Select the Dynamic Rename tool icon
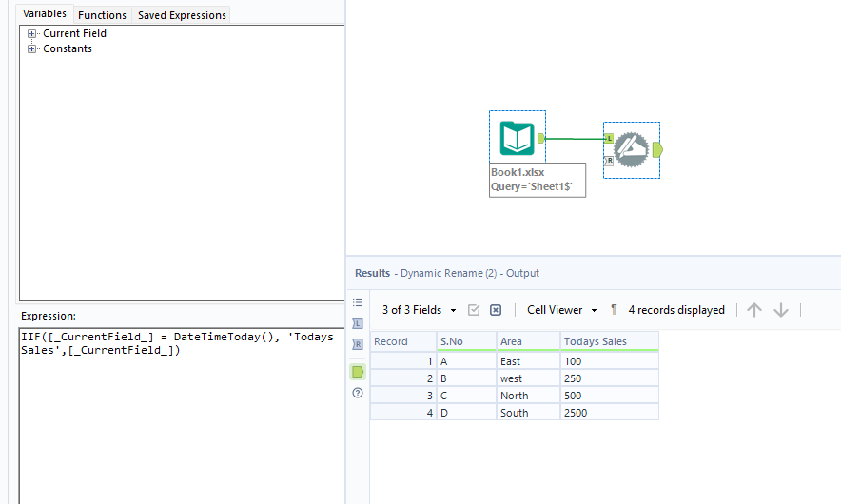The image size is (841, 504). [x=631, y=150]
